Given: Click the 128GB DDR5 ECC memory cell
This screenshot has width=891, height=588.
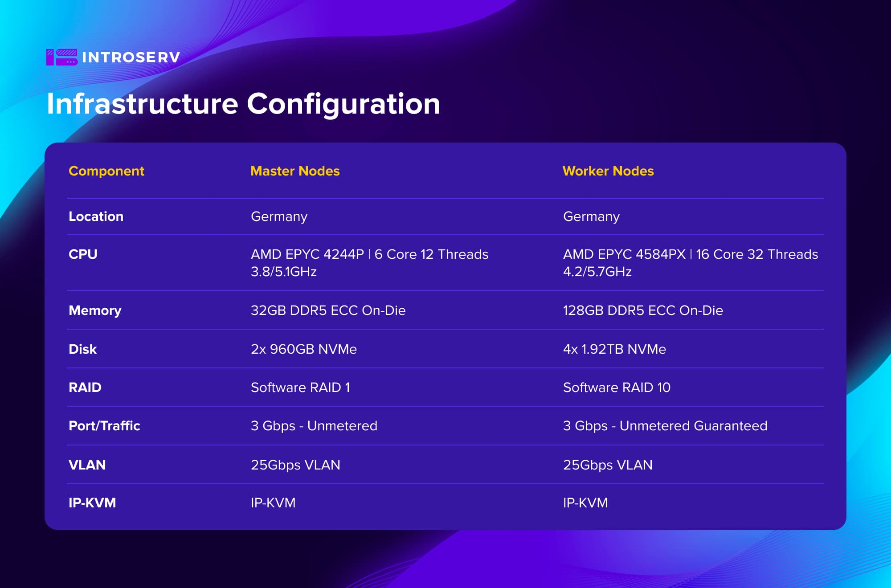Looking at the screenshot, I should point(642,310).
